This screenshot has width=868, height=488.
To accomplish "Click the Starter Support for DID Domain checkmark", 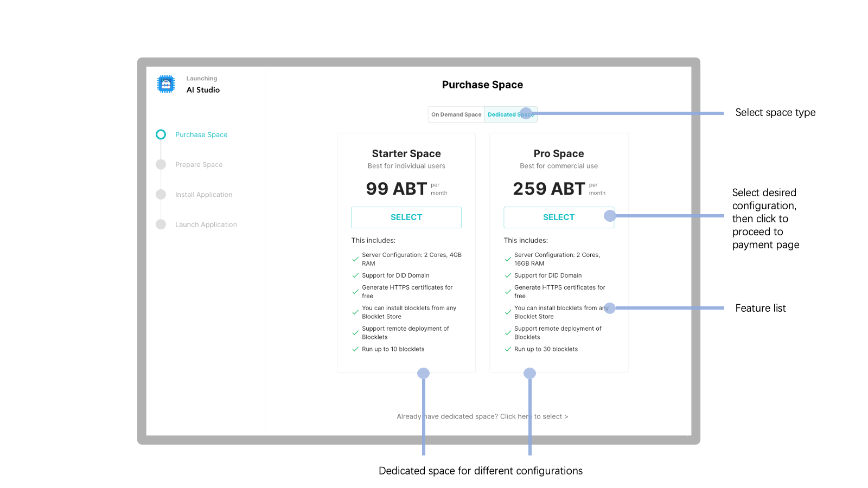I will tap(355, 275).
